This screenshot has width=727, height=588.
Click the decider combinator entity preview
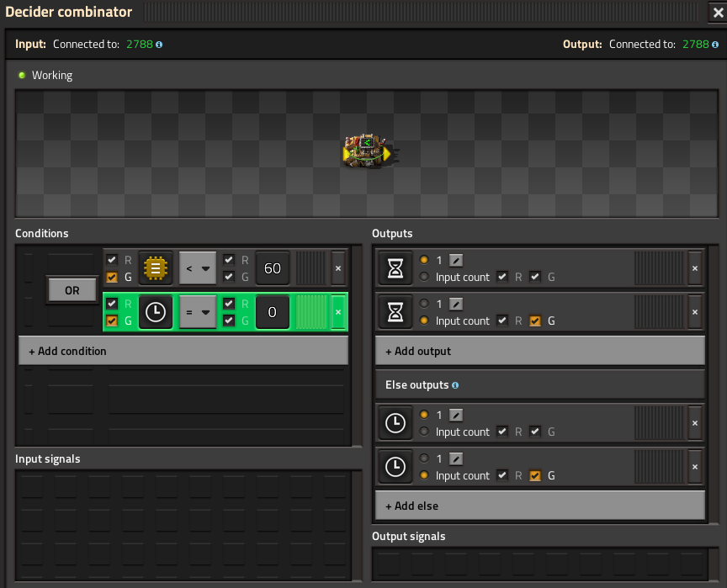pyautogui.click(x=367, y=151)
